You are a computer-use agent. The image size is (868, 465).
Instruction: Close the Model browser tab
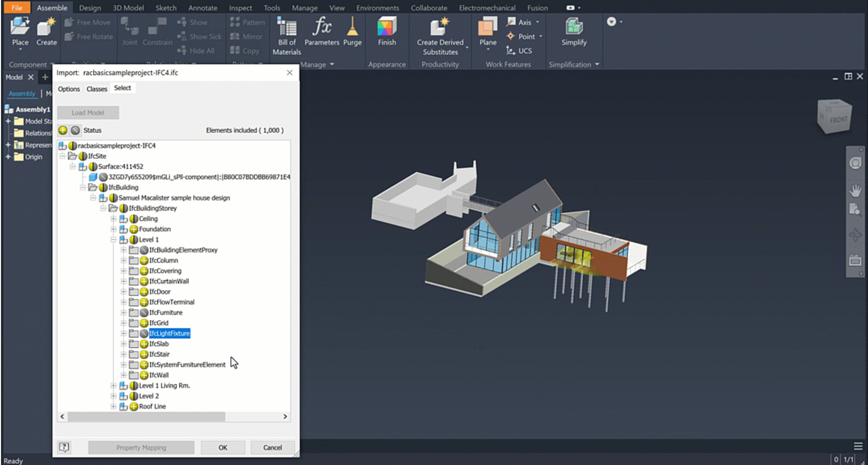point(31,77)
